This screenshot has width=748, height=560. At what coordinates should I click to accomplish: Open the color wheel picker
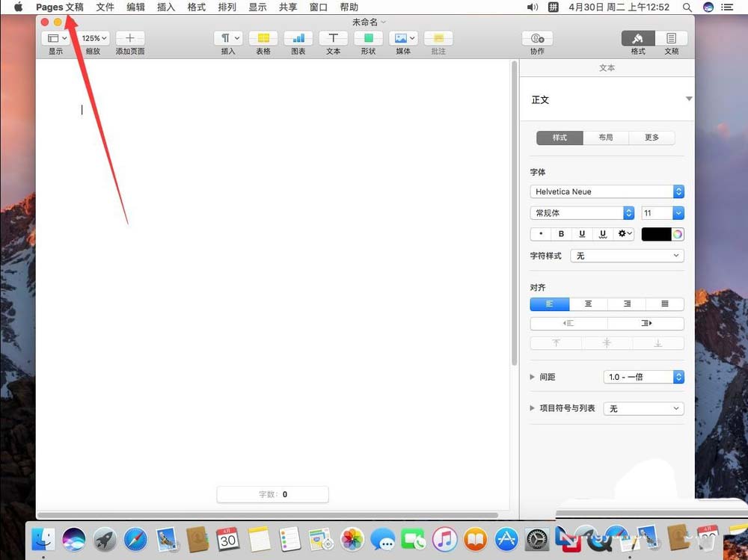coord(678,234)
